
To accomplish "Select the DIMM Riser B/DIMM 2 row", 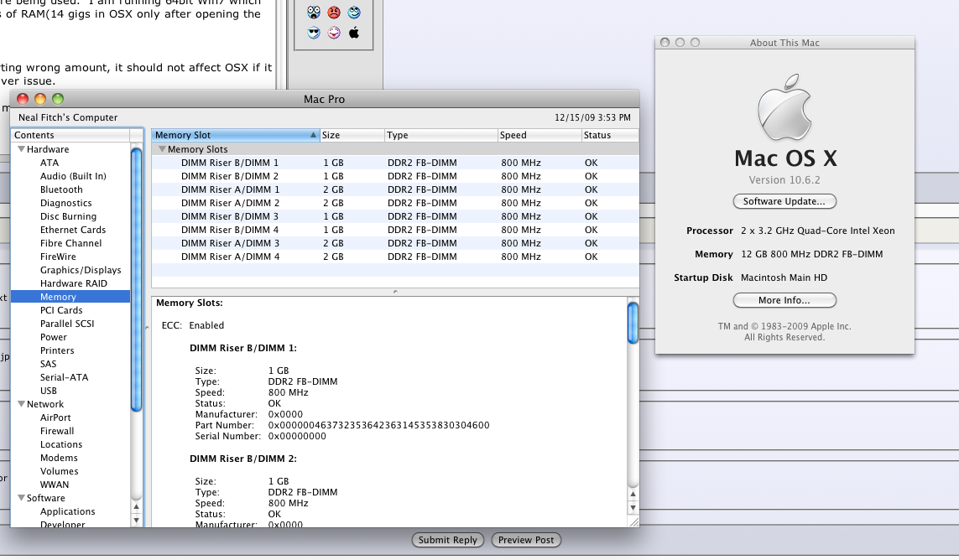I will click(395, 176).
